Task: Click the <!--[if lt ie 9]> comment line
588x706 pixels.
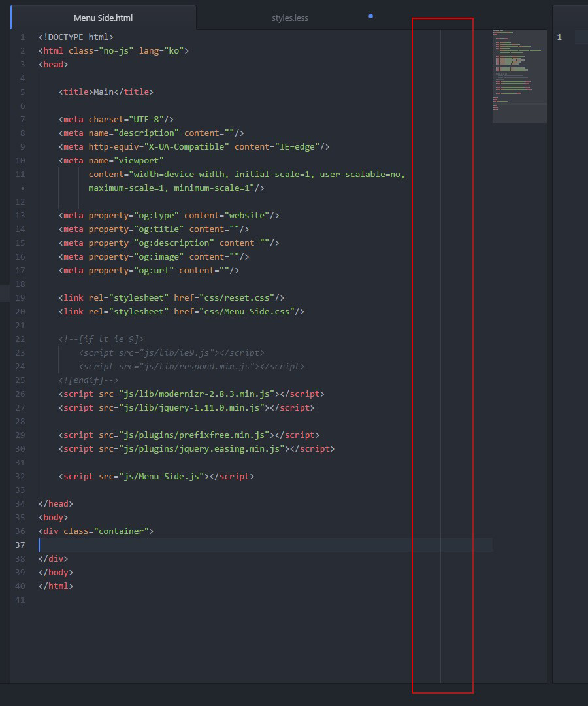Action: 101,339
